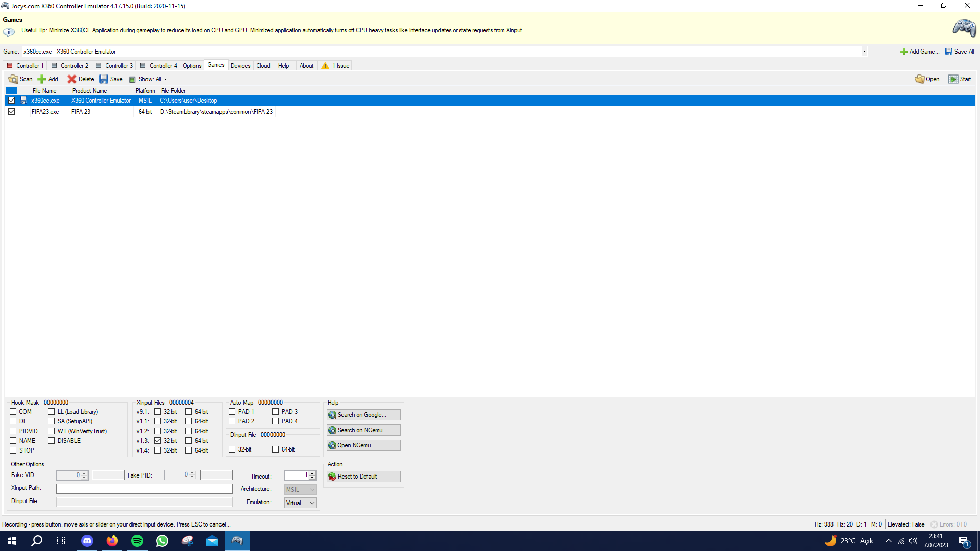
Task: Click the Save All icon
Action: click(x=948, y=52)
